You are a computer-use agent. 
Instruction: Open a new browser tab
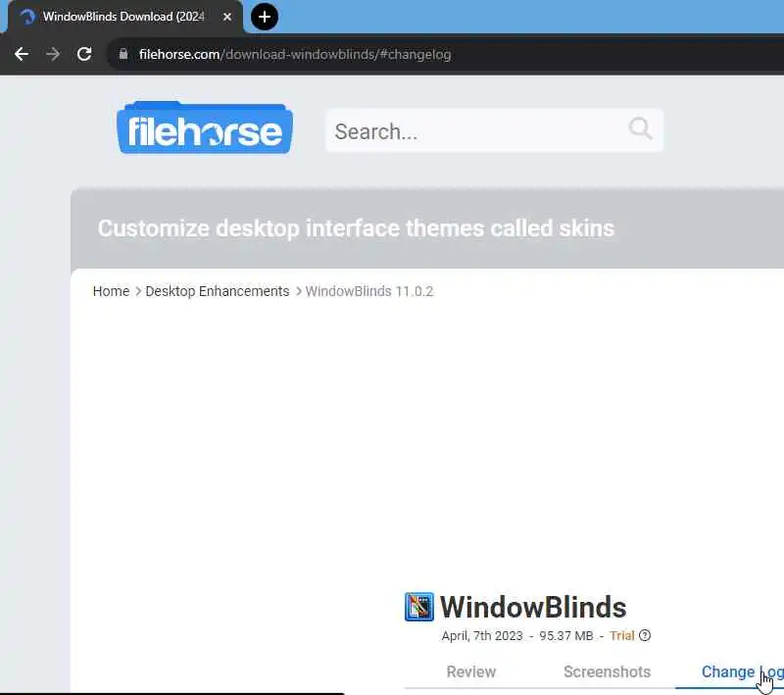click(x=264, y=17)
